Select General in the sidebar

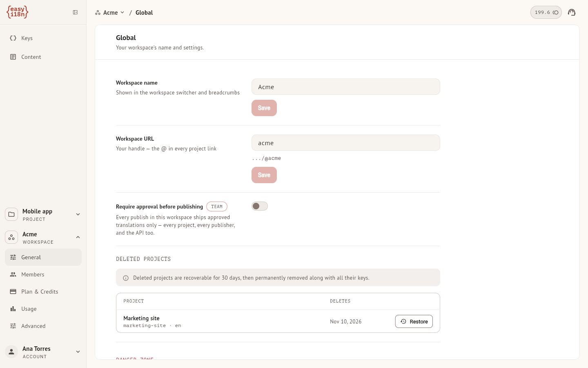43,257
